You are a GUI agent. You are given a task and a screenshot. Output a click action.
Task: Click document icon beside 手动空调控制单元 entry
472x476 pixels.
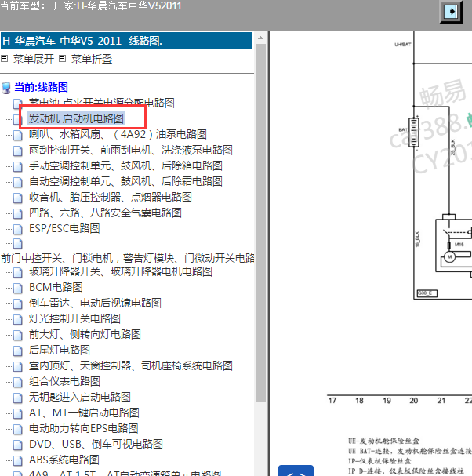pyautogui.click(x=17, y=166)
